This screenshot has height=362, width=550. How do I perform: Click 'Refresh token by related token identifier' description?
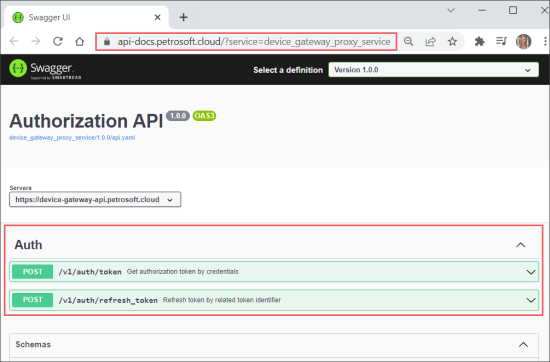[x=222, y=300]
